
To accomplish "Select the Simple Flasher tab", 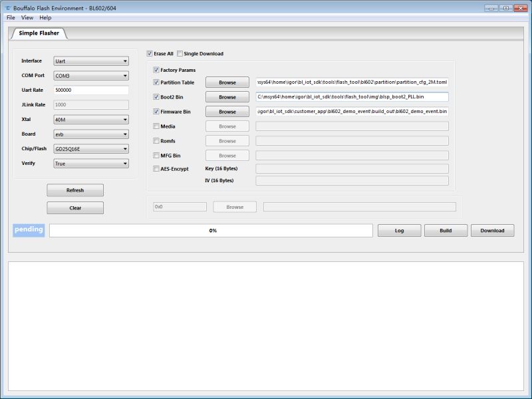I will (x=39, y=33).
